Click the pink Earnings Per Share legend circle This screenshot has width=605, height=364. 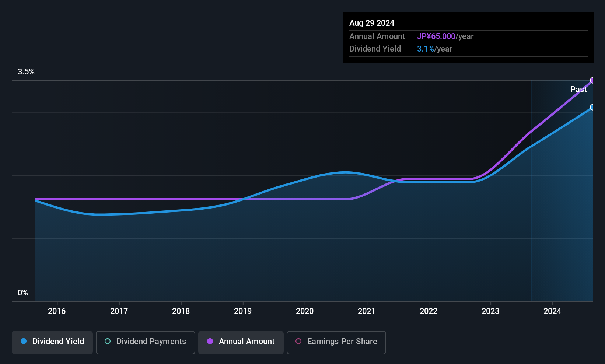tap(298, 341)
